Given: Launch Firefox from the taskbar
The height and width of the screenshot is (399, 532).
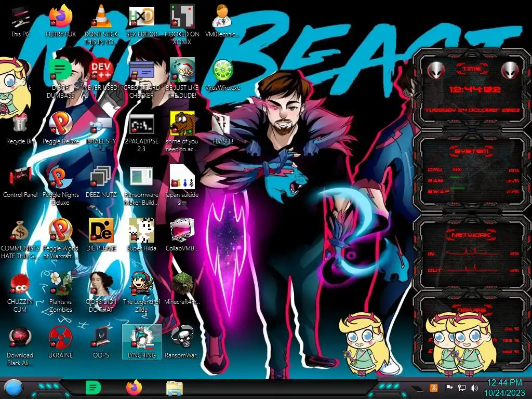Looking at the screenshot, I should click(x=134, y=388).
